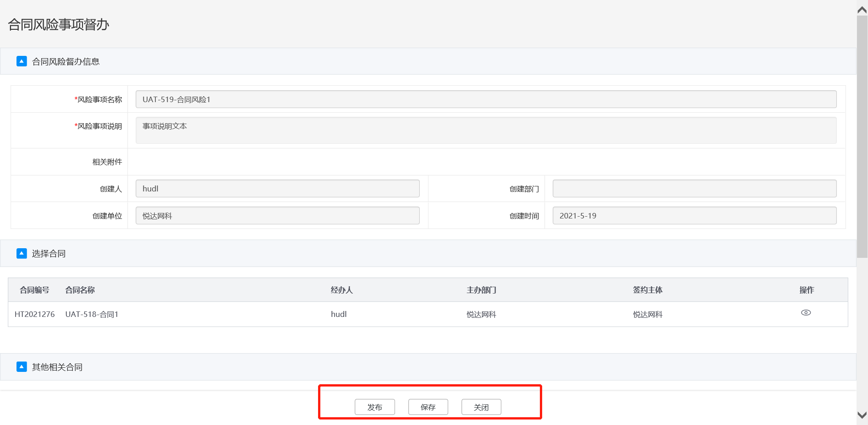Select contract name UAT-518-合同1

pyautogui.click(x=92, y=314)
